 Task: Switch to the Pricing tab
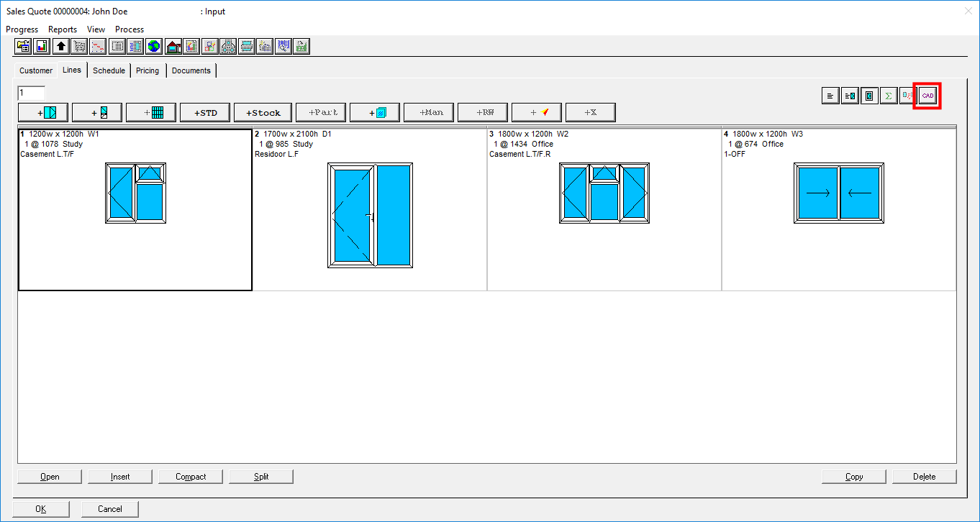(x=148, y=70)
